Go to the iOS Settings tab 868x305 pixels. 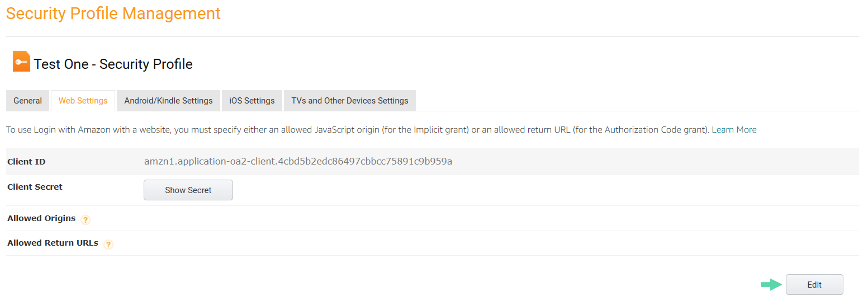pyautogui.click(x=252, y=101)
